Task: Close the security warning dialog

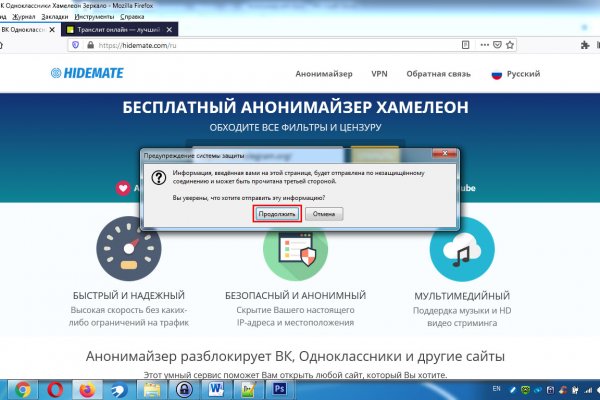Action: (x=446, y=155)
